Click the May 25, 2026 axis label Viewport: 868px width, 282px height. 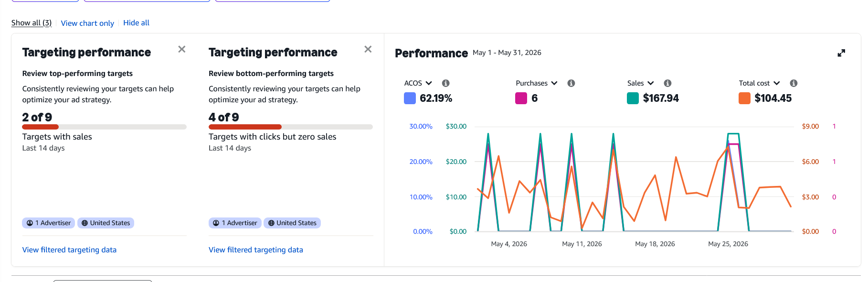[x=728, y=244]
